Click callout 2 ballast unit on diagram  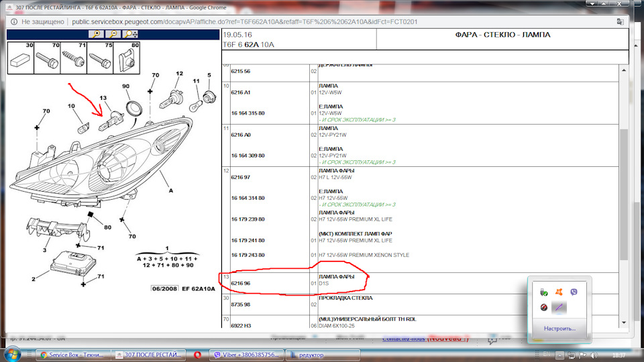(x=34, y=279)
